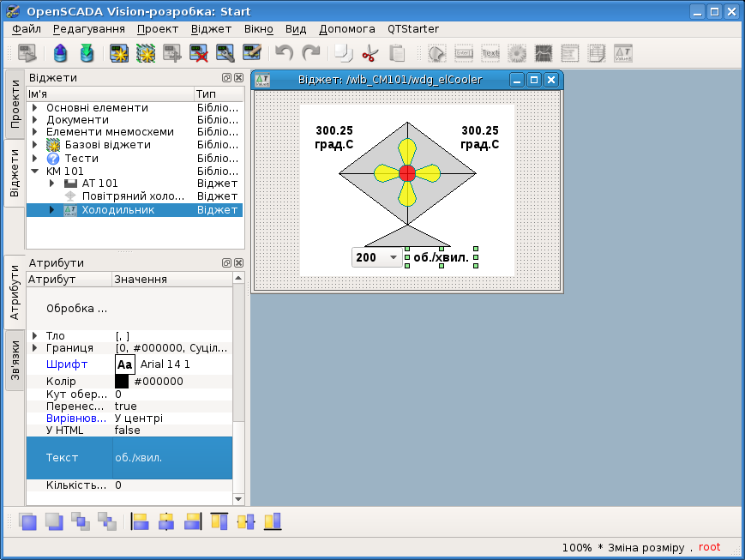Switch to the Проекти side tab
This screenshot has width=745, height=560.
15,104
